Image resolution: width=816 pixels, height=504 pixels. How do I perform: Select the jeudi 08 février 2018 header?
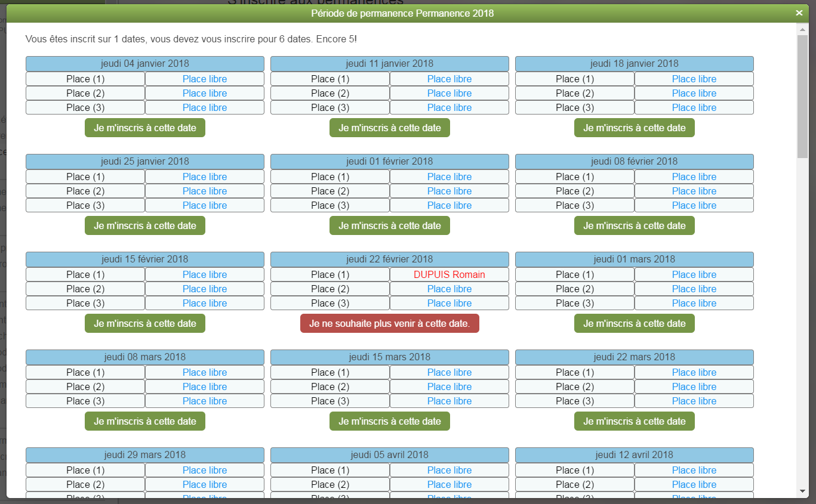635,162
